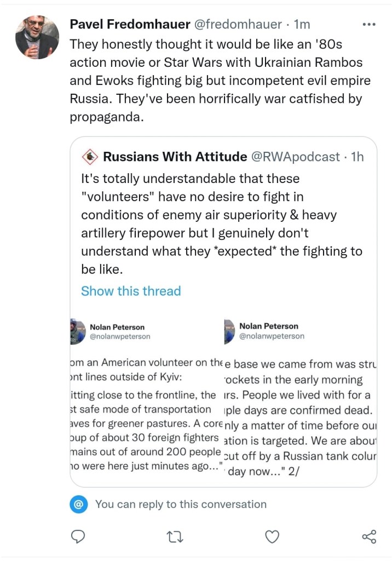Click "You can reply to this conversation" text
392x561 pixels.
click(181, 504)
